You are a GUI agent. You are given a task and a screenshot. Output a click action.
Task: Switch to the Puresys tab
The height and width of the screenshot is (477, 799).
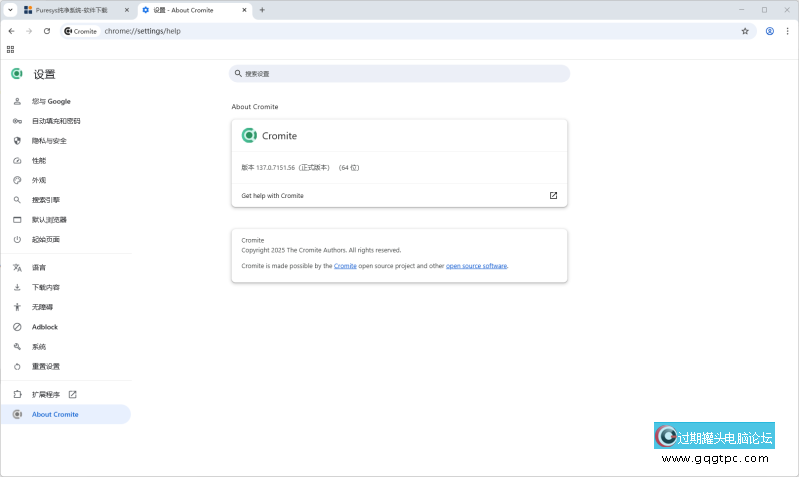[70, 10]
